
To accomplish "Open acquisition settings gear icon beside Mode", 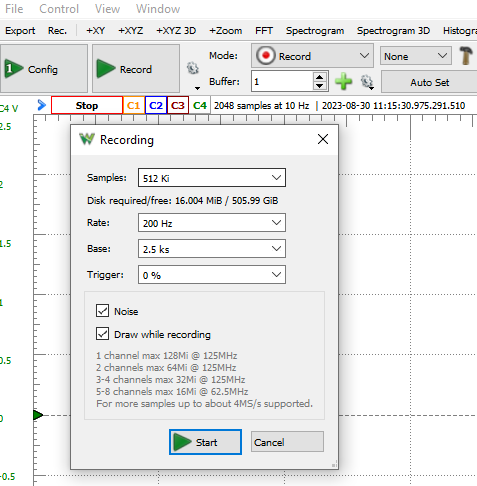I will [192, 68].
